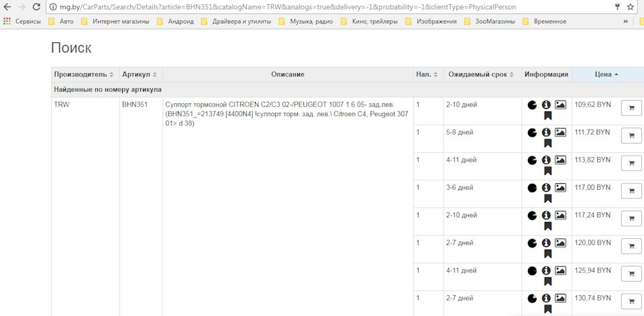644x316 pixels.
Task: Add the 120,00 BYN offer to cart
Action: (x=631, y=246)
